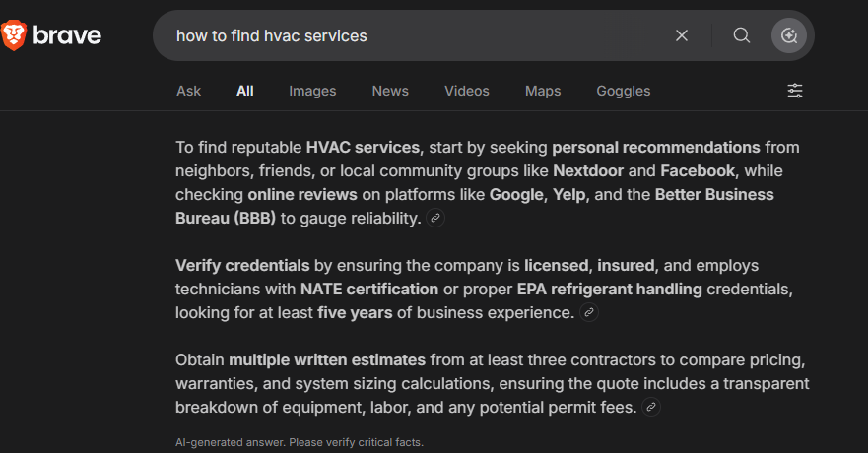Switch to the Images tab
This screenshot has height=453, width=868.
(x=312, y=91)
